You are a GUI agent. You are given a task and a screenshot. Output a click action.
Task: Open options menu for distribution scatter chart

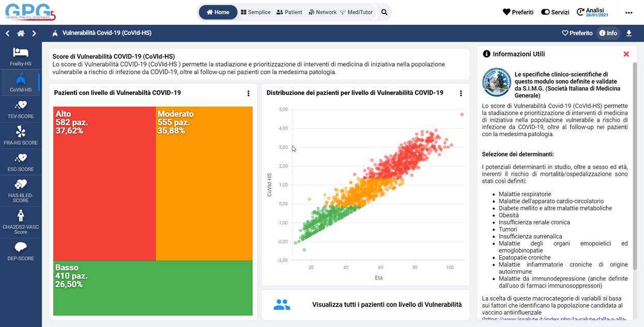tap(461, 94)
